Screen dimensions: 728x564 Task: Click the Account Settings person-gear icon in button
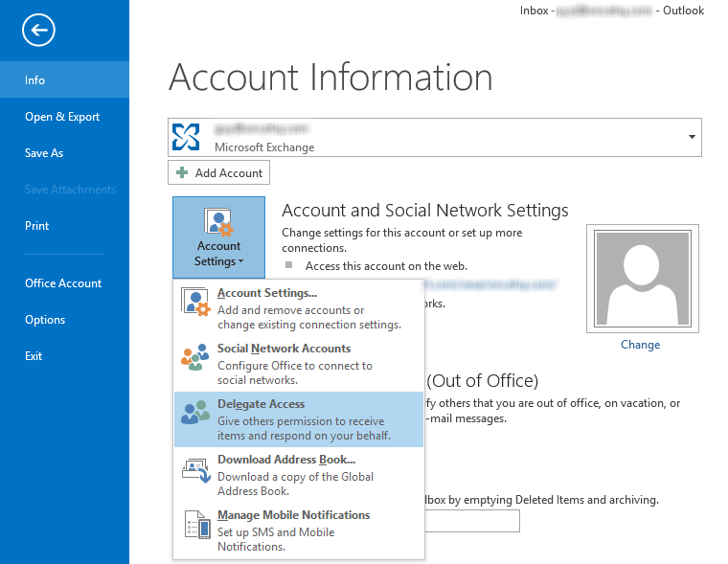click(x=218, y=222)
